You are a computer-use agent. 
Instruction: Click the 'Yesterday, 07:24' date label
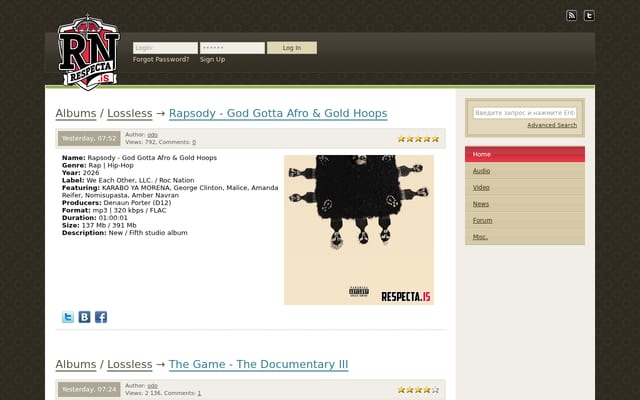pyautogui.click(x=89, y=390)
